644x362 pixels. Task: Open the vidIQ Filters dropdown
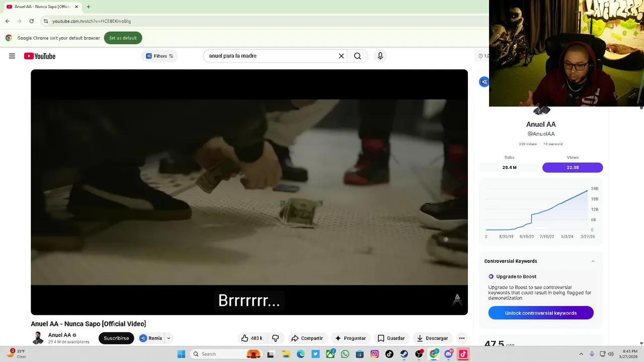pyautogui.click(x=159, y=56)
